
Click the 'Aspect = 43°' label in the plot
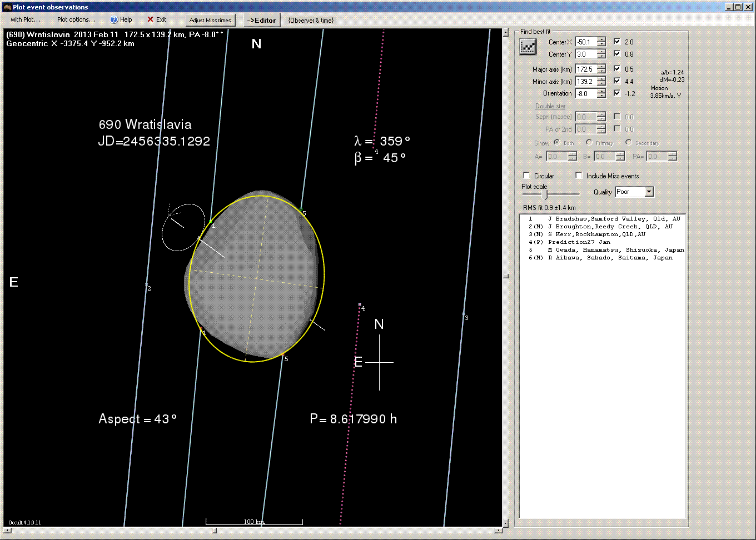[137, 419]
